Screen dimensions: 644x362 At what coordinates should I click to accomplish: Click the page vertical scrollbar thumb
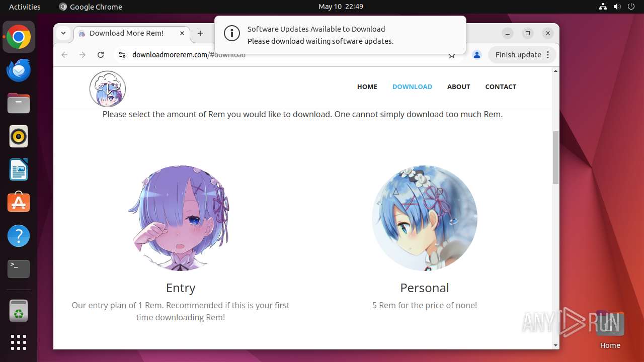555,157
